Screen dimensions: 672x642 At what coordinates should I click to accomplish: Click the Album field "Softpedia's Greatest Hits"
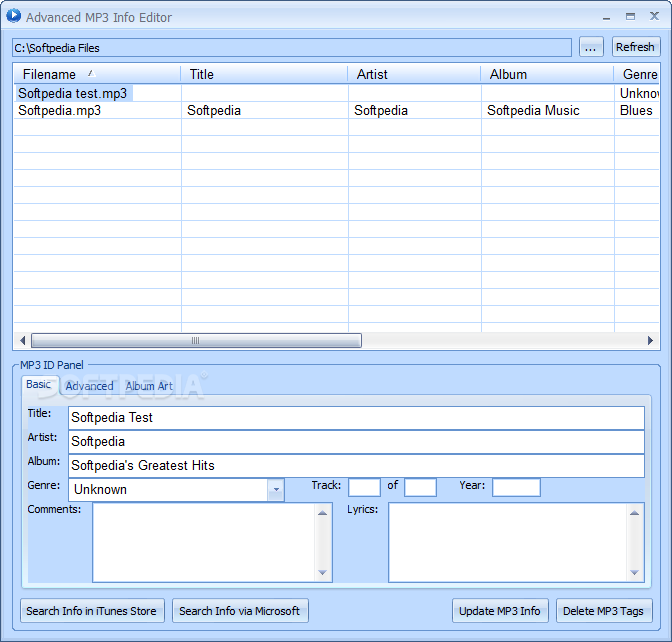pos(356,465)
